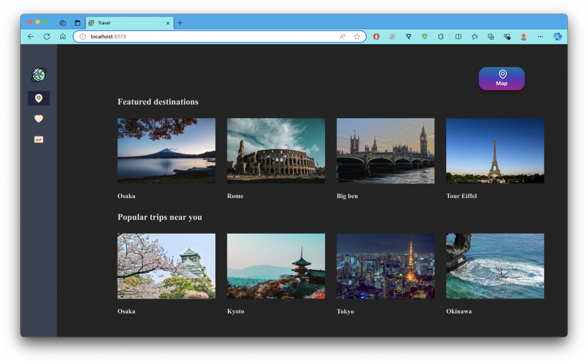Click the browser essentials heart icon

[x=508, y=36]
